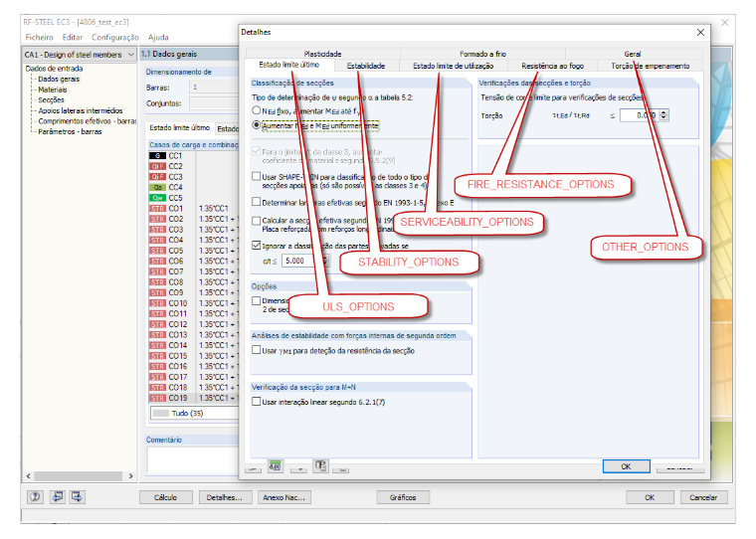Go to the previous module window arrow icon
The image size is (756, 539).
point(58,496)
